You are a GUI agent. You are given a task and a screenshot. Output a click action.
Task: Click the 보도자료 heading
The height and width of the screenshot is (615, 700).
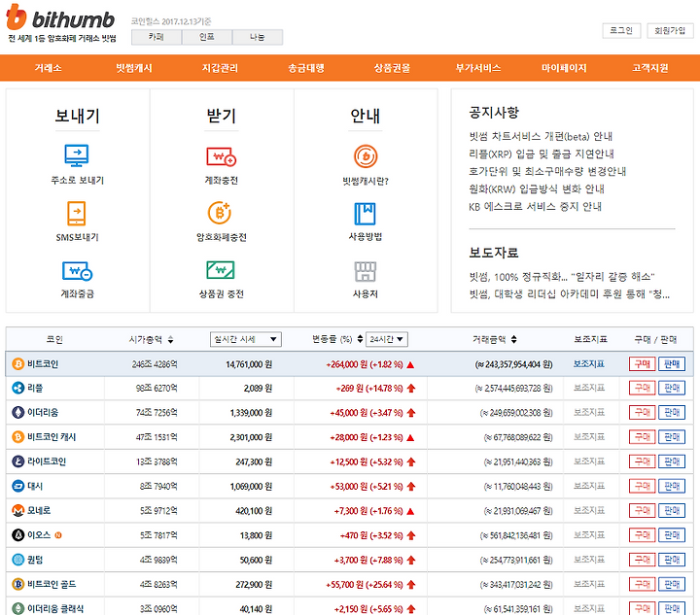point(494,253)
